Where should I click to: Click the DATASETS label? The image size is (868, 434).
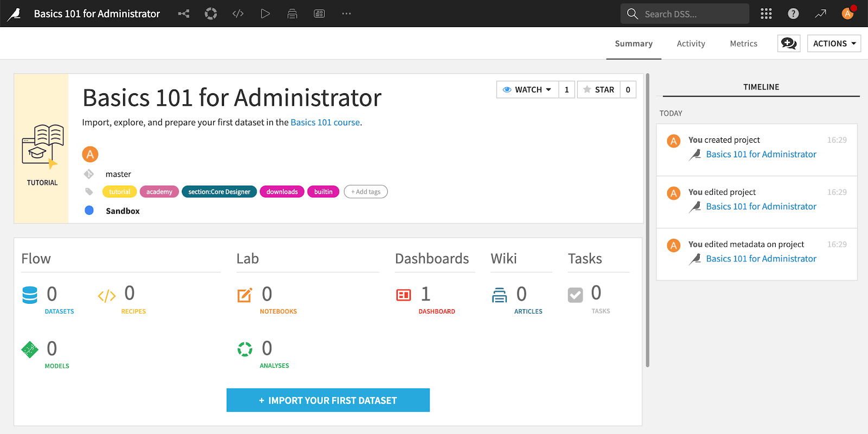tap(59, 311)
